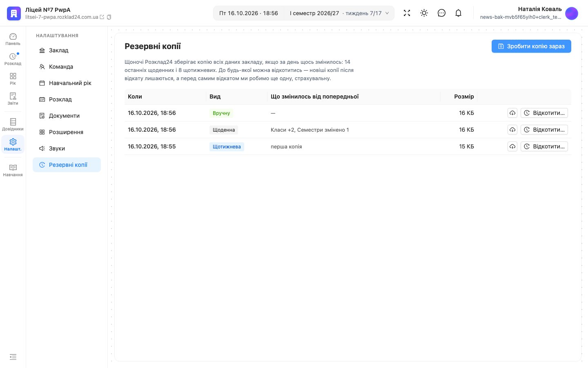Image resolution: width=588 pixels, height=368 pixels.
Task: Click the Щотижнева type tag
Action: [227, 147]
